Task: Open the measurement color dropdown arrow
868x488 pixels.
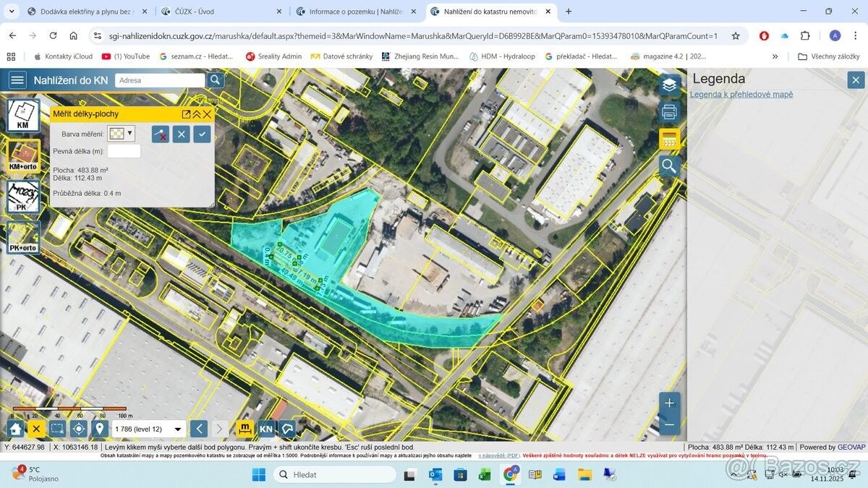Action: (x=130, y=133)
